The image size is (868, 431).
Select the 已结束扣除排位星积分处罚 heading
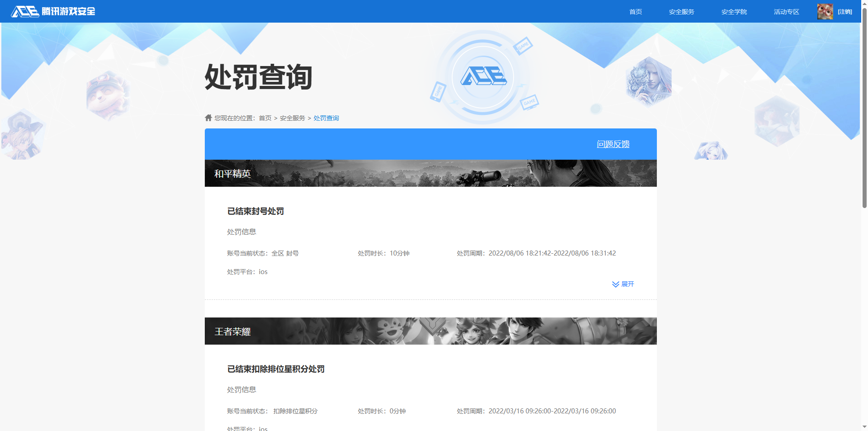[x=276, y=369]
